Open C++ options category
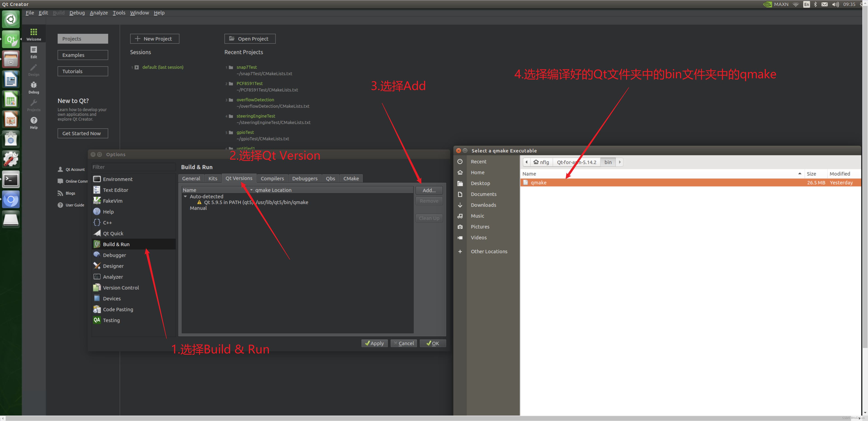The height and width of the screenshot is (421, 868). tap(133, 222)
